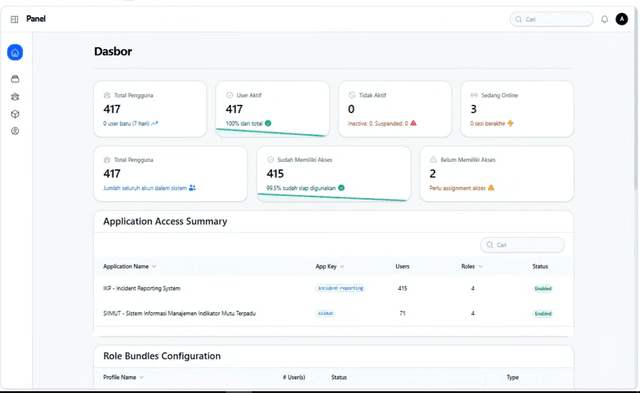
Task: Click the 415 value in Sudah Memiliki Akses
Action: [275, 174]
